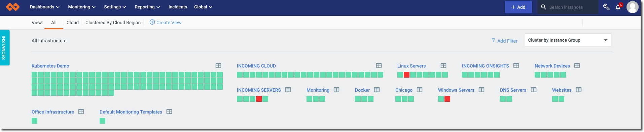The height and width of the screenshot is (132, 644).
Task: Open the Incidents menu item
Action: tap(178, 7)
